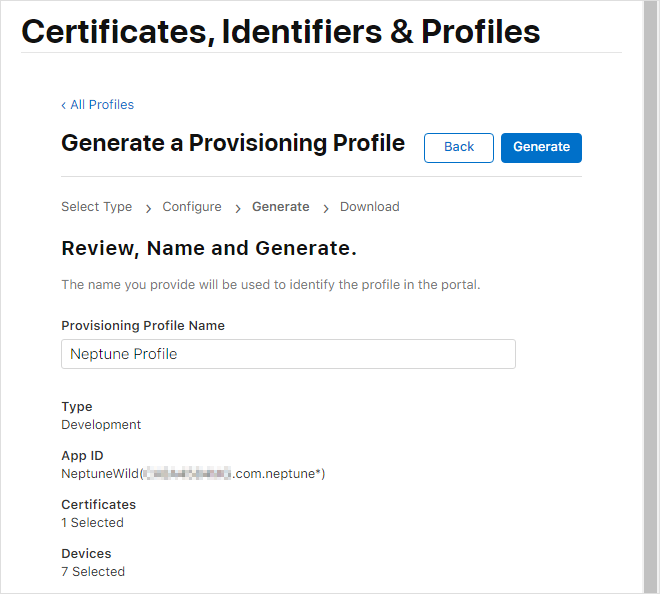Click the Development type value
Image resolution: width=660 pixels, height=594 pixels.
101,424
